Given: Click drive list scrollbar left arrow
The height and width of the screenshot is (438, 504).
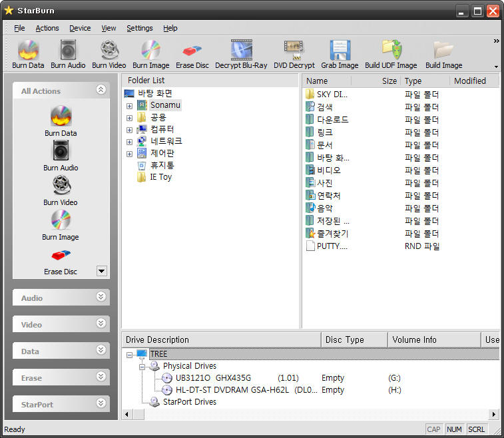Looking at the screenshot, I should point(126,415).
